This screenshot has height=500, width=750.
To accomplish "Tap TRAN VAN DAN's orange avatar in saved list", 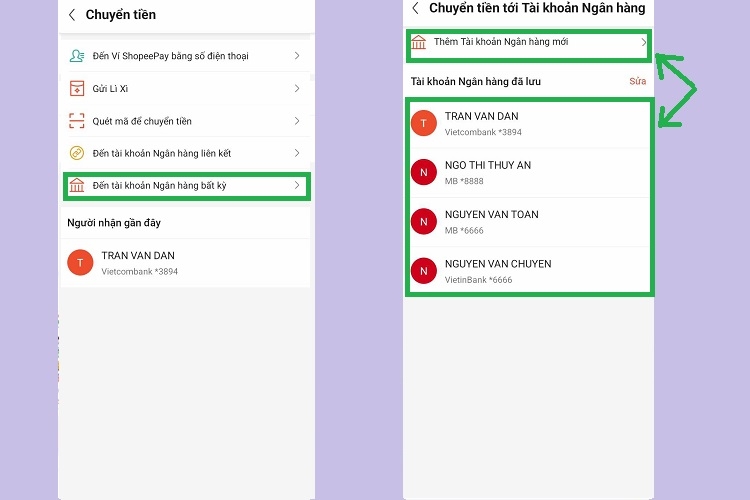I will 424,123.
